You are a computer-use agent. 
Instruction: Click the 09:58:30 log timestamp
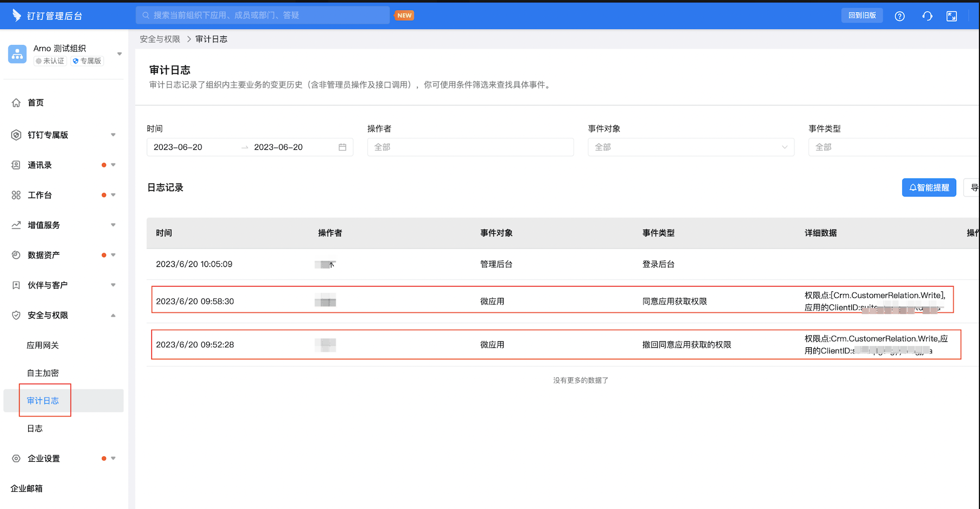pyautogui.click(x=195, y=301)
